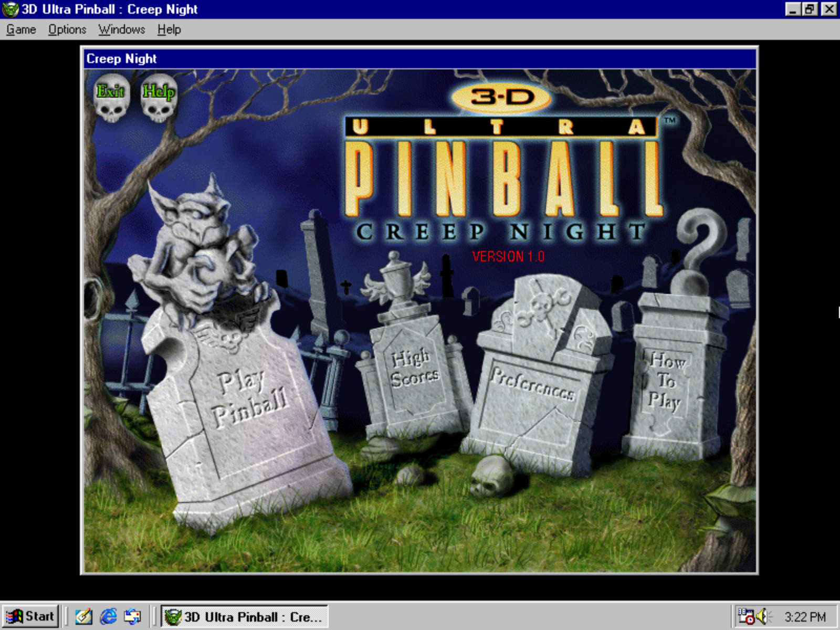
Task: Open the Options menu
Action: coord(67,29)
